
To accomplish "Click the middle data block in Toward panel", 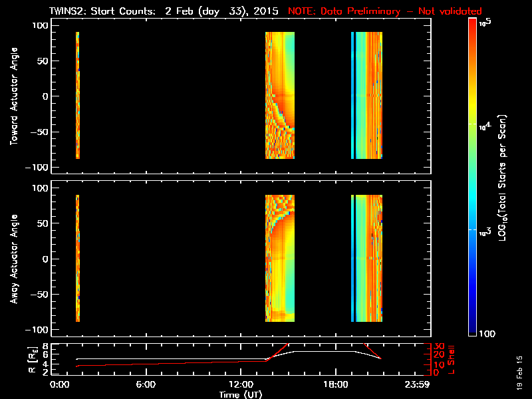I will (280, 95).
